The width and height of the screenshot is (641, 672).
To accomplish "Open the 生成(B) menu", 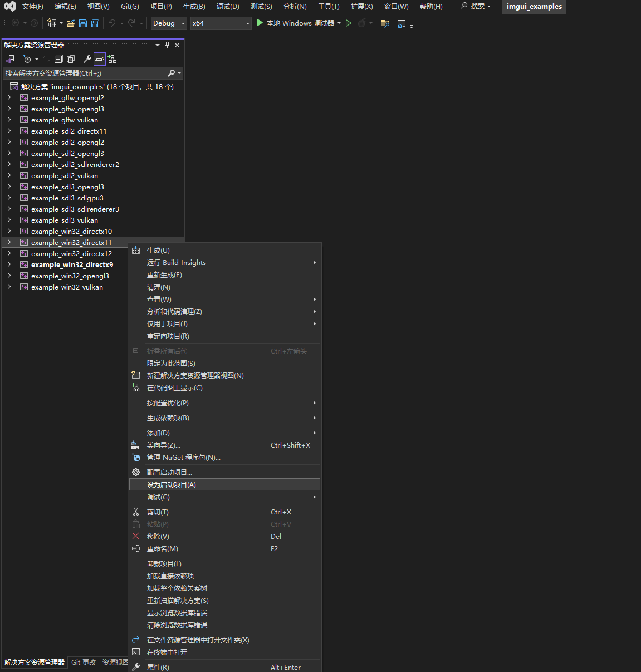I will click(194, 7).
